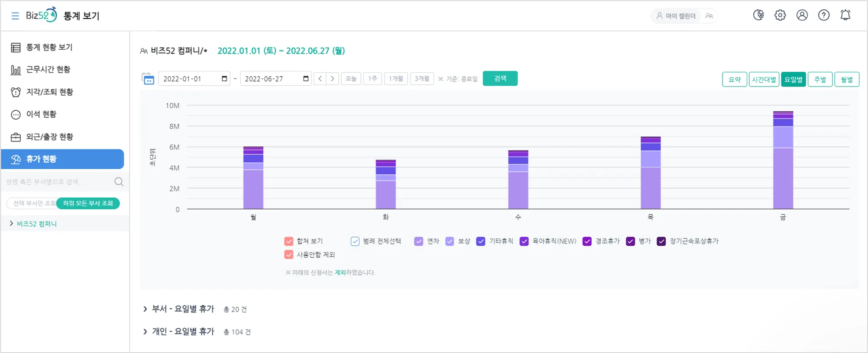Click the calendar range icon beside start date
This screenshot has height=353, width=868.
click(148, 78)
